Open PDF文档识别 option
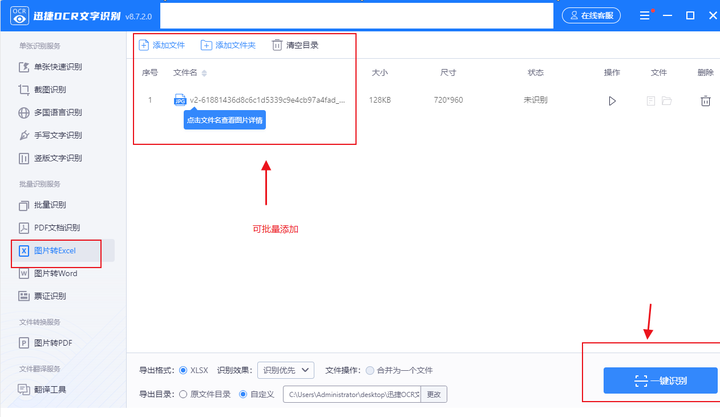The height and width of the screenshot is (417, 720). [49, 227]
